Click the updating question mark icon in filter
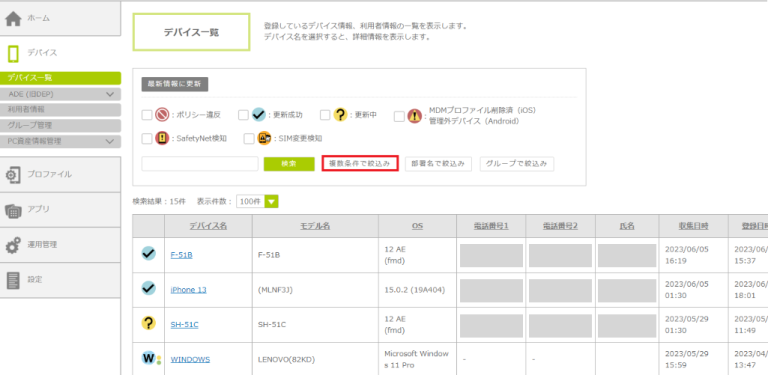The image size is (768, 375). (340, 115)
